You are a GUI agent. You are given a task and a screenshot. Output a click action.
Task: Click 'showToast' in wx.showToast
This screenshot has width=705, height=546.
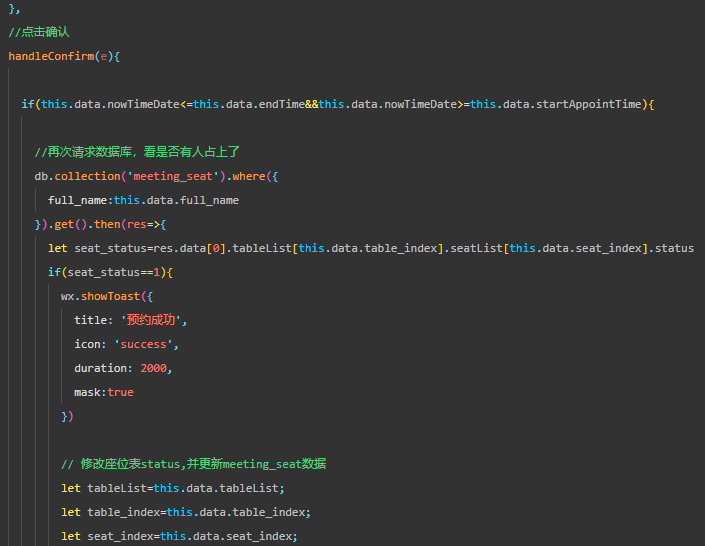tap(111, 296)
